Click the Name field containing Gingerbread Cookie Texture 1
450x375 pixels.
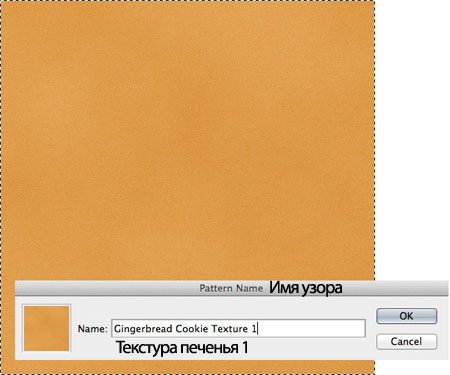(238, 329)
